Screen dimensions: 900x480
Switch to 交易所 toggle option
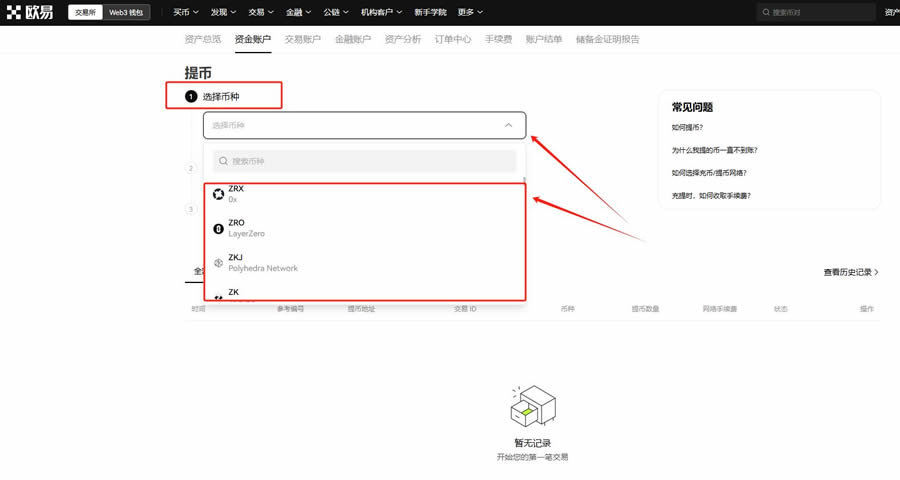(85, 13)
